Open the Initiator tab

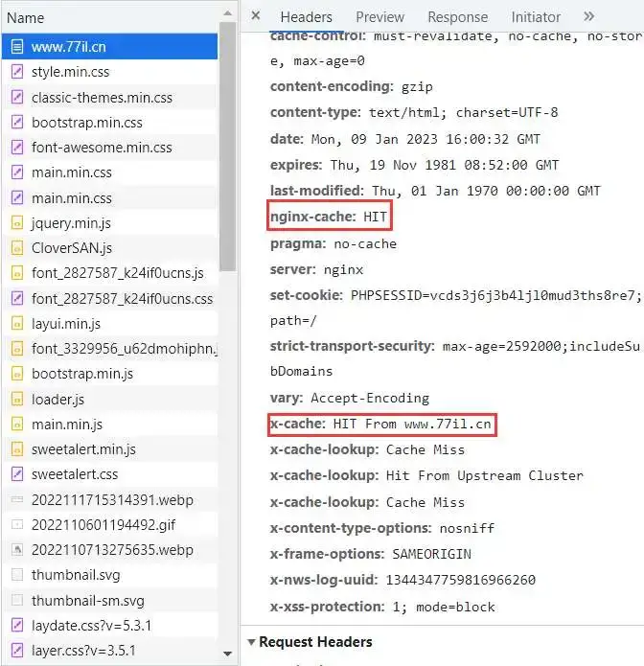pos(536,17)
